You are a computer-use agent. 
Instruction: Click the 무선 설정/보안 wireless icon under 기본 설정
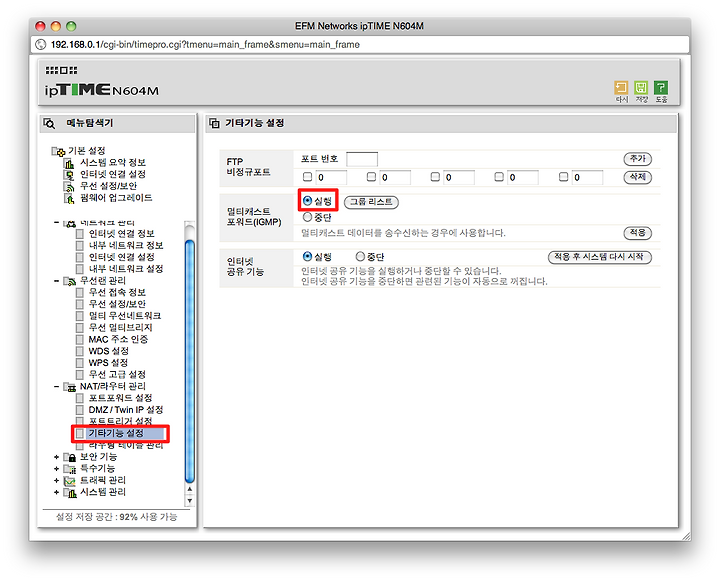(69, 186)
